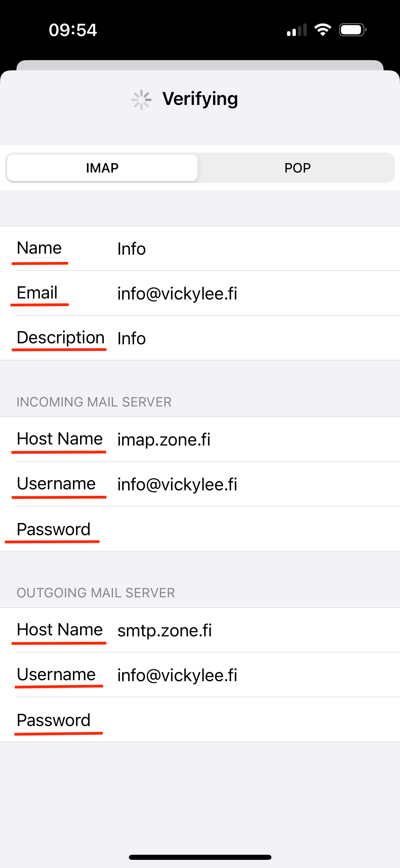
Task: Tap the Verifying title text
Action: pos(200,99)
